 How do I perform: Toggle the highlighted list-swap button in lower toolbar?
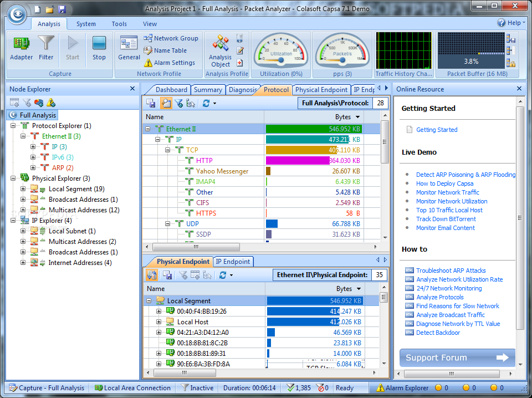tap(152, 275)
